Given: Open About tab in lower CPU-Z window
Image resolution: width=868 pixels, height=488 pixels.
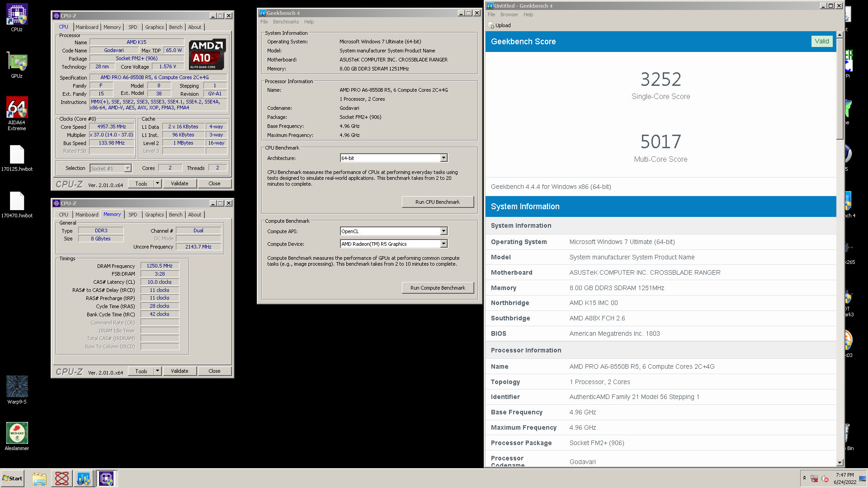Looking at the screenshot, I should click(195, 215).
